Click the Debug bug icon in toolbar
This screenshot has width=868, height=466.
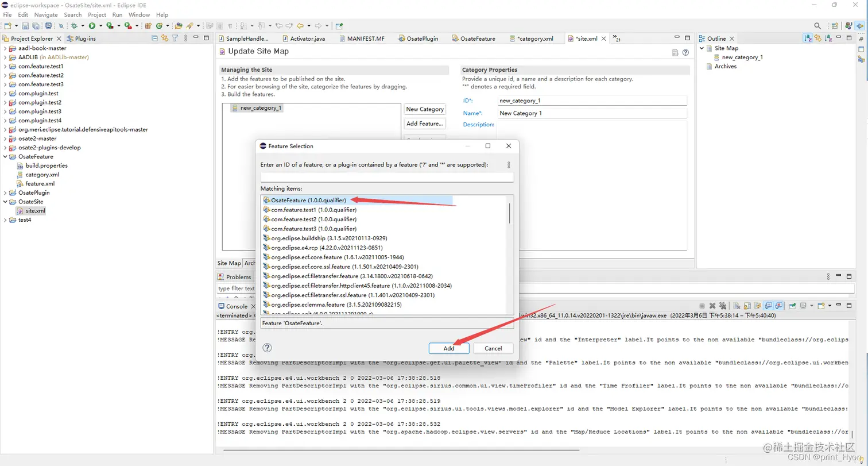click(74, 26)
